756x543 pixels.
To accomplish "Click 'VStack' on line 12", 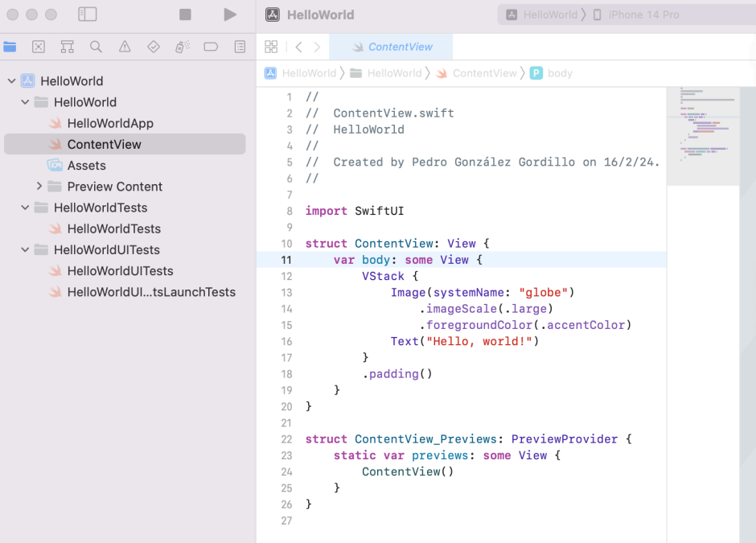I will [x=384, y=276].
